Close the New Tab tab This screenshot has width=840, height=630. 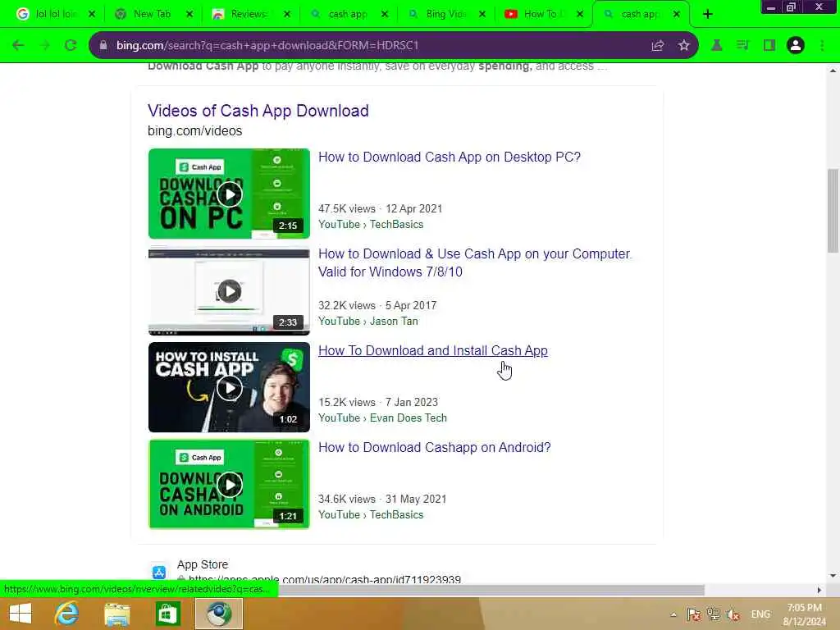189,15
